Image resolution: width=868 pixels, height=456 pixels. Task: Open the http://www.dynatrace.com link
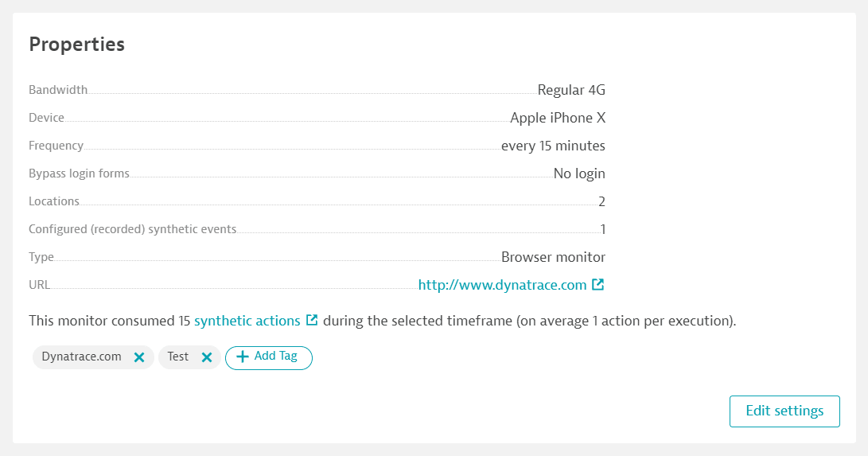click(x=502, y=285)
